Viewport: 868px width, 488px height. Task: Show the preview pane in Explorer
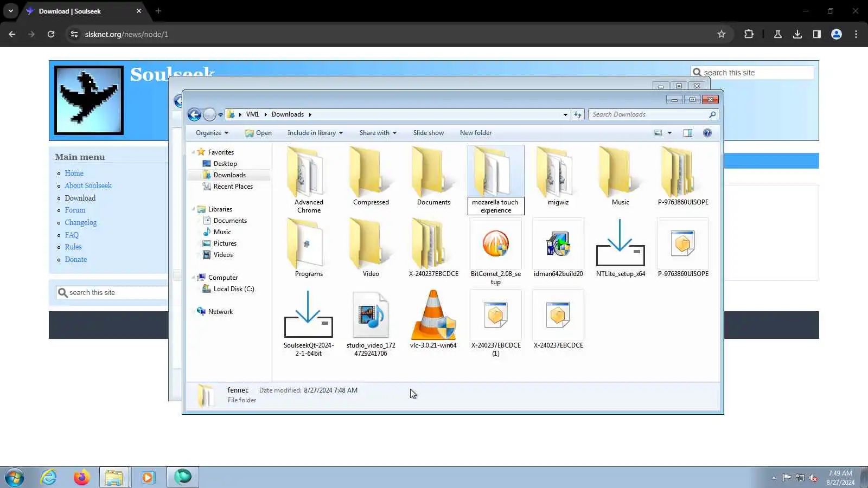pos(687,133)
